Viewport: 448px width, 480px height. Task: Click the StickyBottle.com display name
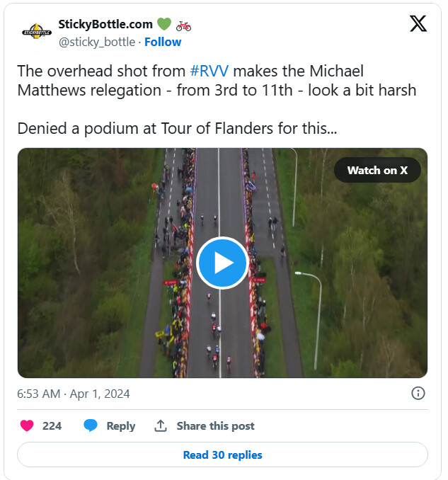click(x=105, y=24)
